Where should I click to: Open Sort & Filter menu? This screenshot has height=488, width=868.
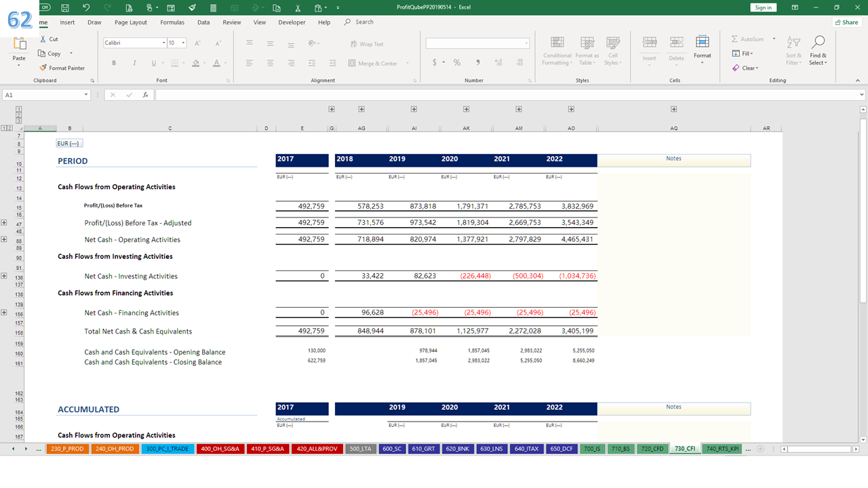(x=793, y=50)
